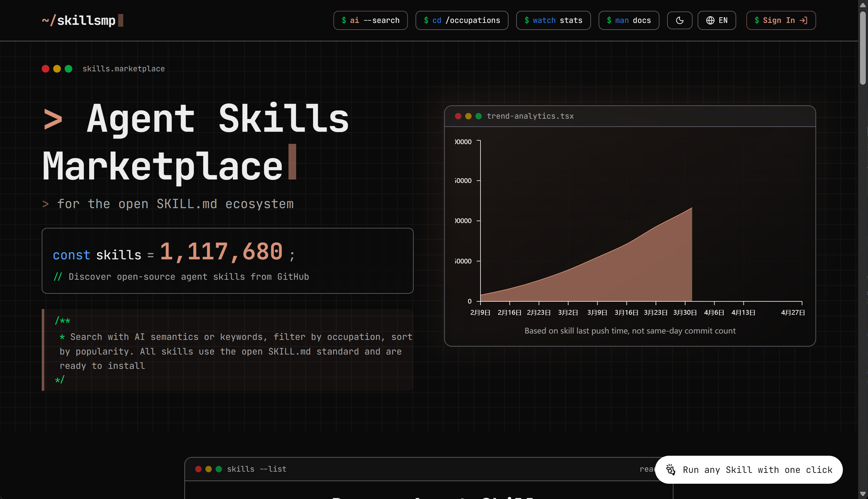
Task: Click the 'const' keyword in the skills box
Action: 71,255
